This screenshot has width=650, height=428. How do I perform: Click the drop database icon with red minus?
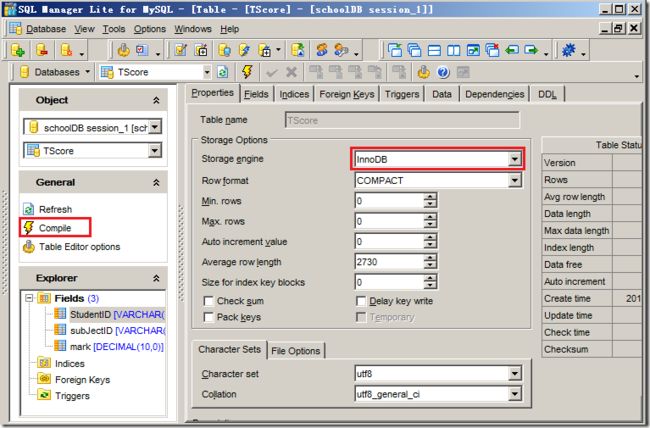point(42,50)
